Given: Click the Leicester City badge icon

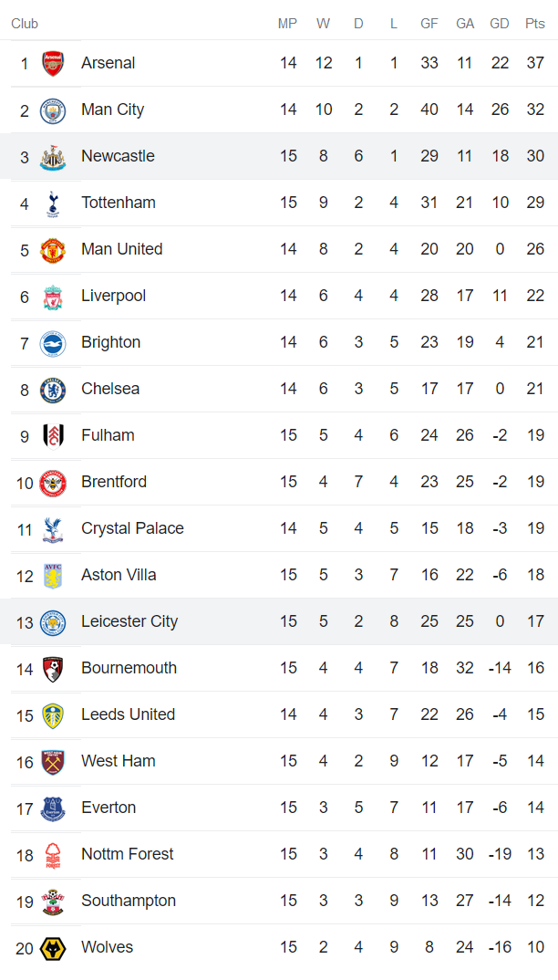Looking at the screenshot, I should pyautogui.click(x=53, y=621).
